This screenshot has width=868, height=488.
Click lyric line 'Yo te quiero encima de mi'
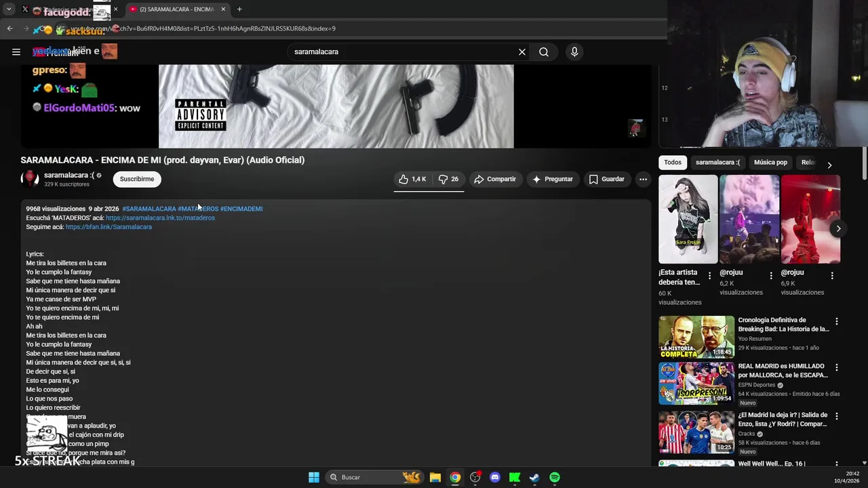[62, 317]
